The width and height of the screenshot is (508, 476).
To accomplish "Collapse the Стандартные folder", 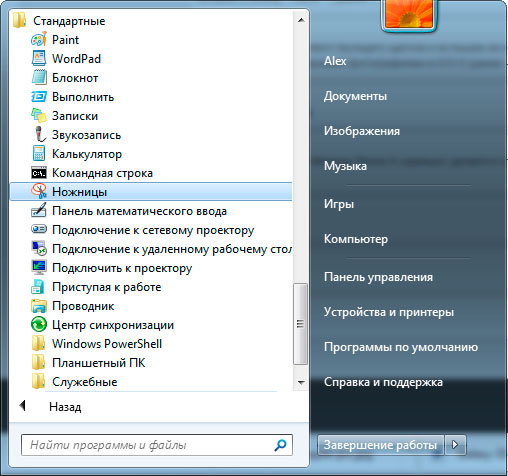I will 69,21.
